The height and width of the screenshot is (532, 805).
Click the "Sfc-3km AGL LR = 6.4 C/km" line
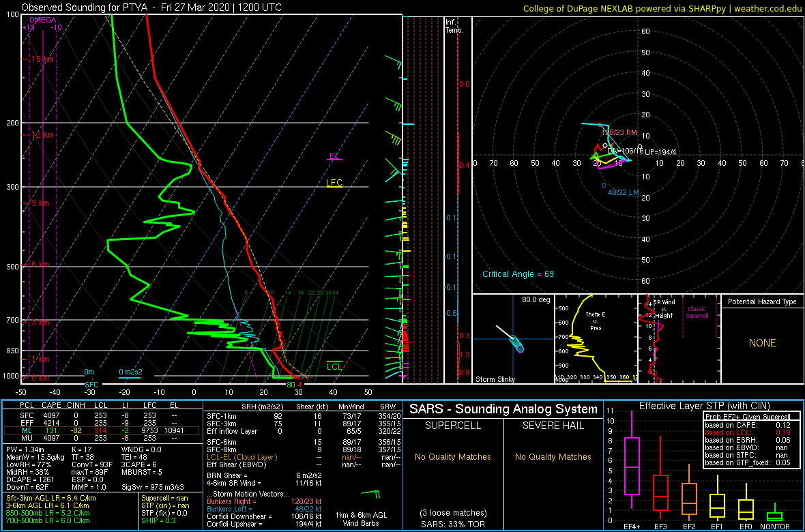[51, 498]
